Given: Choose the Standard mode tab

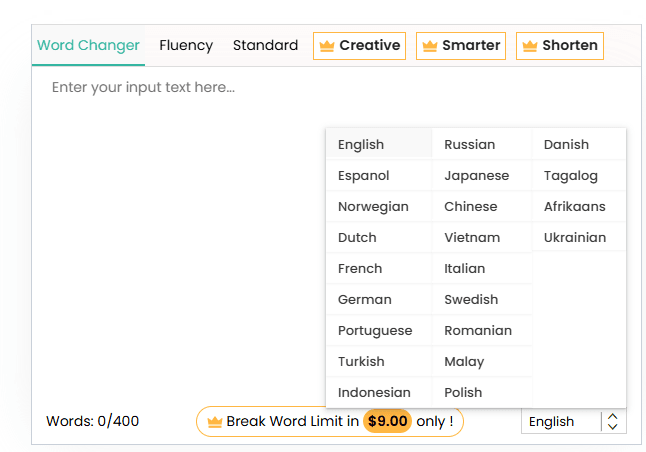Looking at the screenshot, I should click(x=265, y=46).
